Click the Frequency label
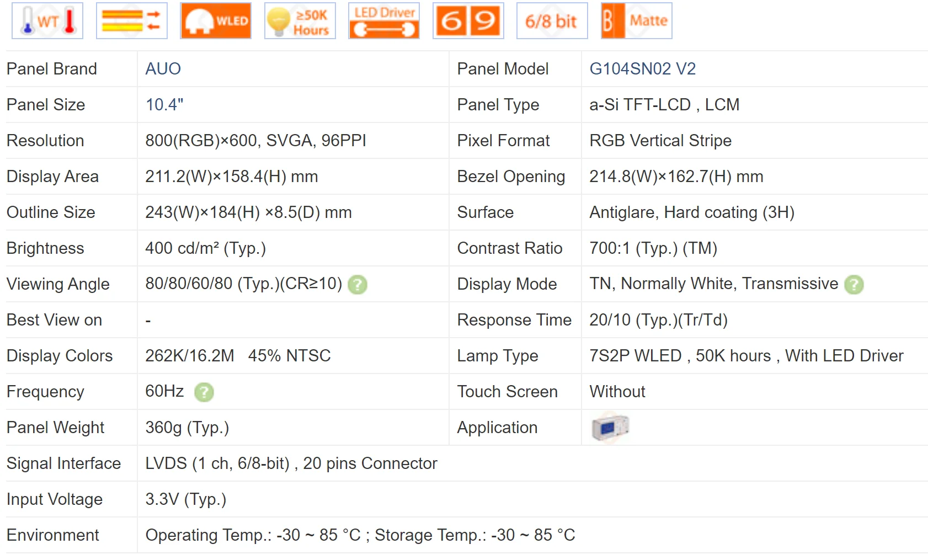Viewport: 928px width, 560px height. 45,392
